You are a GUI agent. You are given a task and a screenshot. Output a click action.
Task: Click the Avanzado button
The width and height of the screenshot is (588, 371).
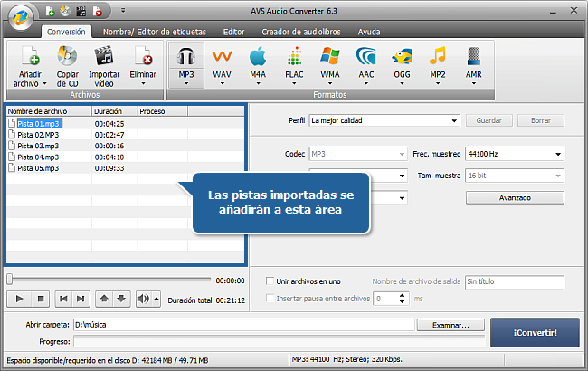tap(514, 197)
